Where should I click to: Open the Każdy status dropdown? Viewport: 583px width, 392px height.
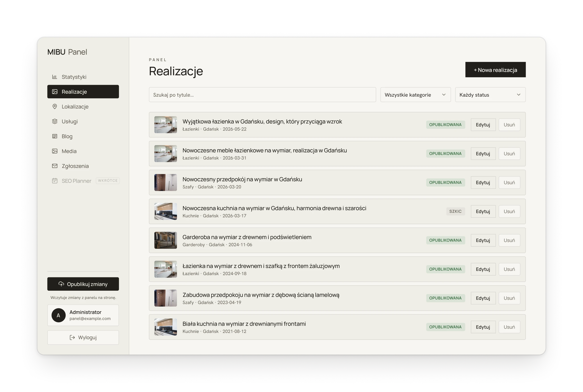coord(490,95)
